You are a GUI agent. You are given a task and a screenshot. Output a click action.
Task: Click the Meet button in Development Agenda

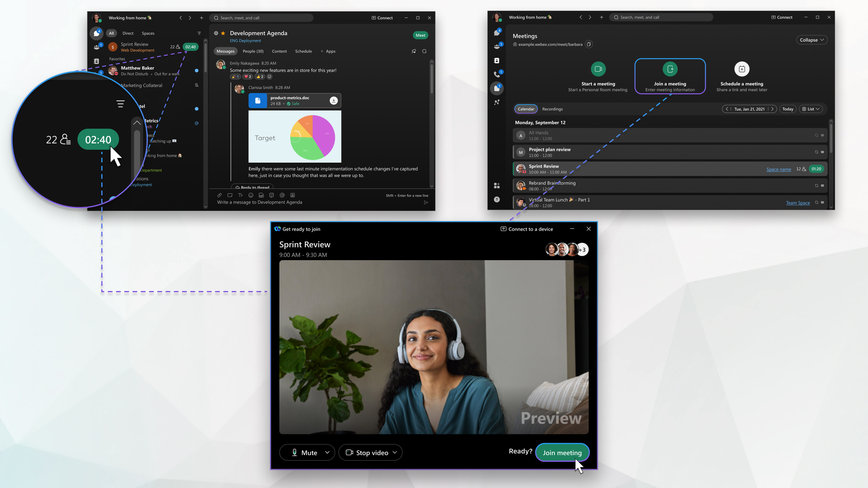pos(420,35)
